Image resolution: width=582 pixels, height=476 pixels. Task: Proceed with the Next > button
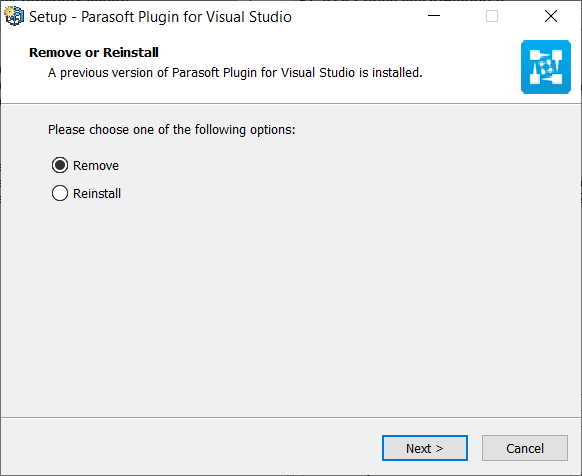pos(425,448)
